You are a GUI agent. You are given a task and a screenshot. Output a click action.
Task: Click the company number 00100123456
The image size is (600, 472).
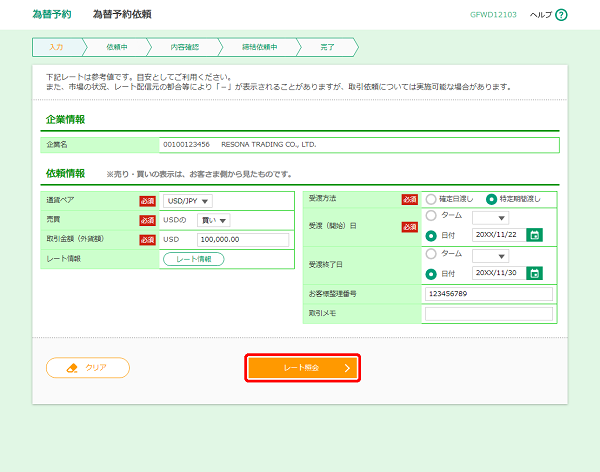(x=186, y=145)
